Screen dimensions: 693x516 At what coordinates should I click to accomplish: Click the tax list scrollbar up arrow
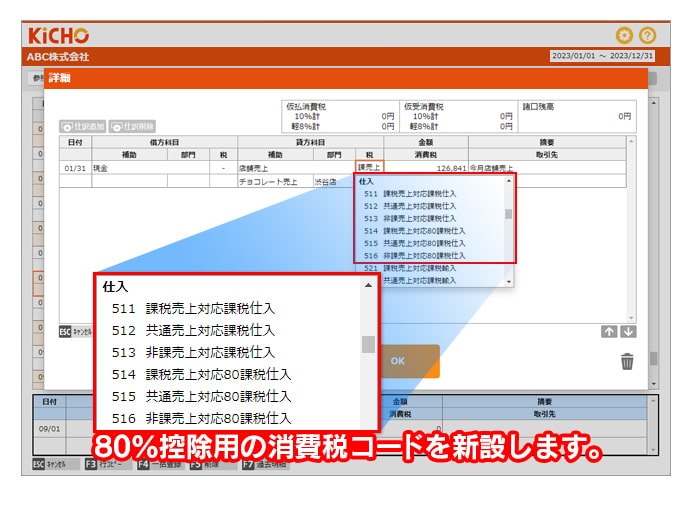click(x=509, y=181)
